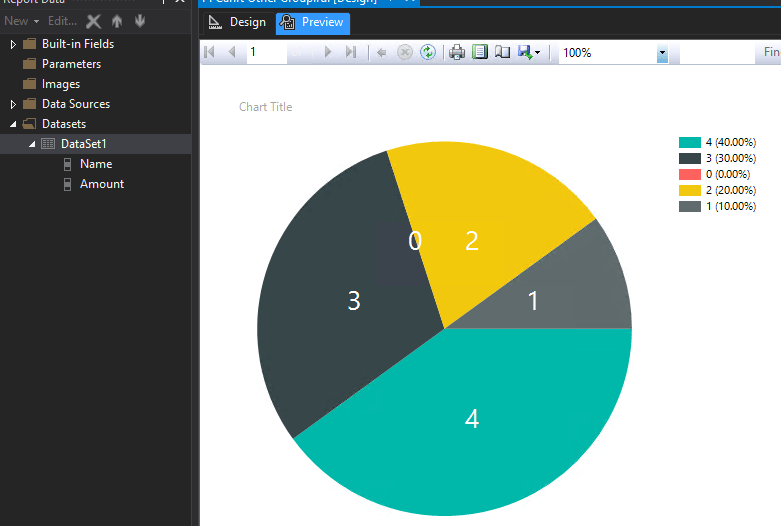
Task: Click the Chart Title text
Action: 265,107
